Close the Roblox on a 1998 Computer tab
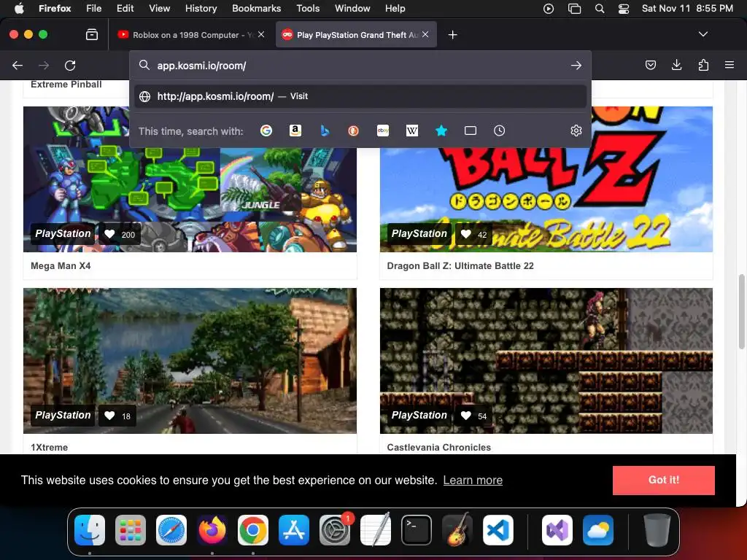 coord(261,34)
